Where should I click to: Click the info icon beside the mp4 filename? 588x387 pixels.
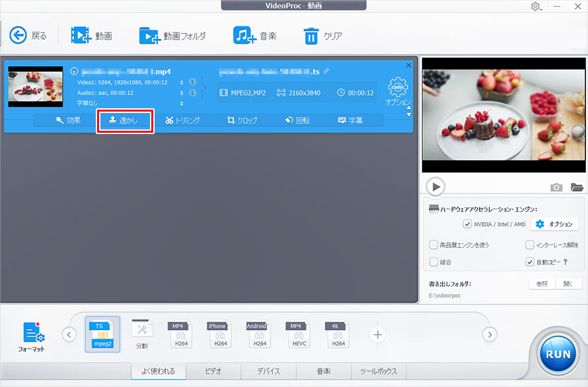[74, 71]
